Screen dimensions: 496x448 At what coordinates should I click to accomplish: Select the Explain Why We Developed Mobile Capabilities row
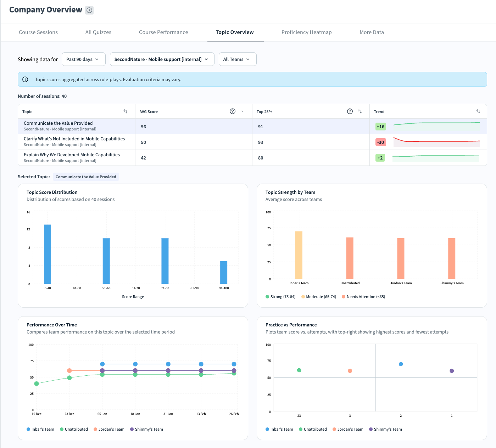[72, 157]
